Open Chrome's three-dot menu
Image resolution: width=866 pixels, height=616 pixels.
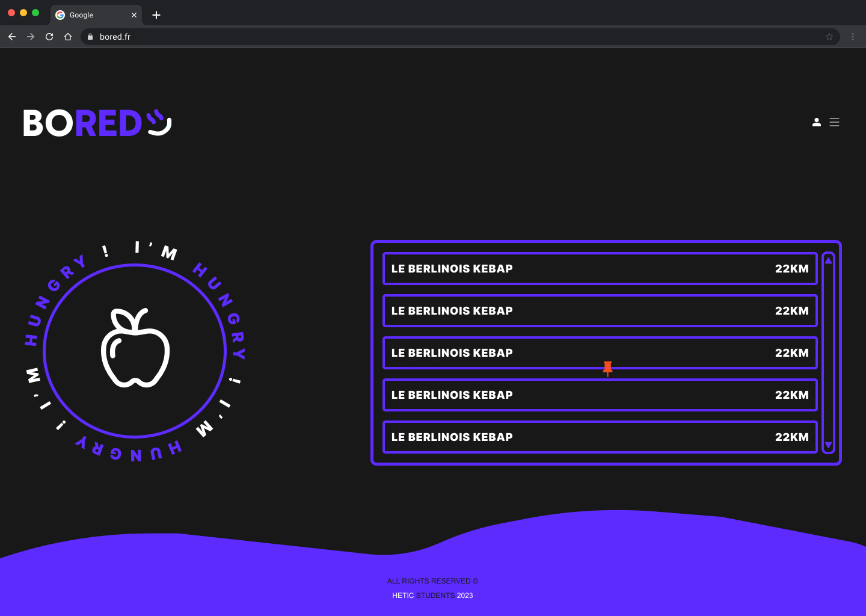point(852,37)
